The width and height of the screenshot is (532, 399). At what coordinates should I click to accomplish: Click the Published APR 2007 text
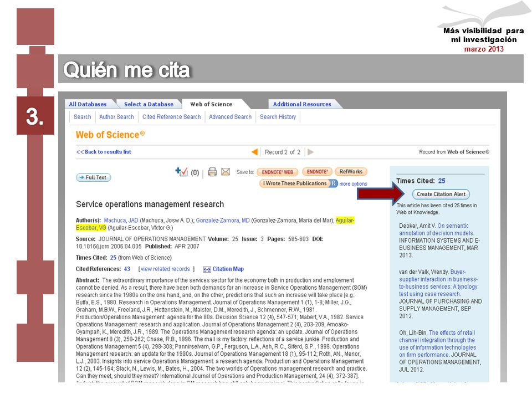[172, 247]
